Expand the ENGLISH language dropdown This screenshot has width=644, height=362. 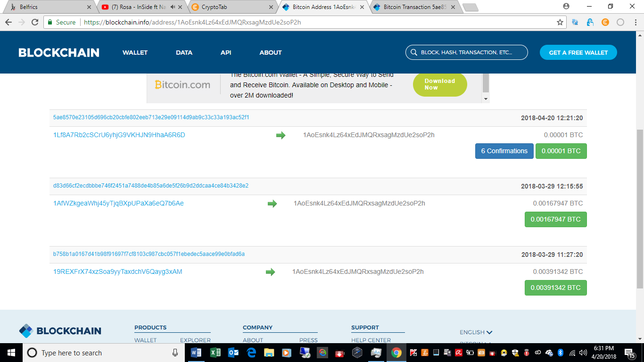click(475, 332)
